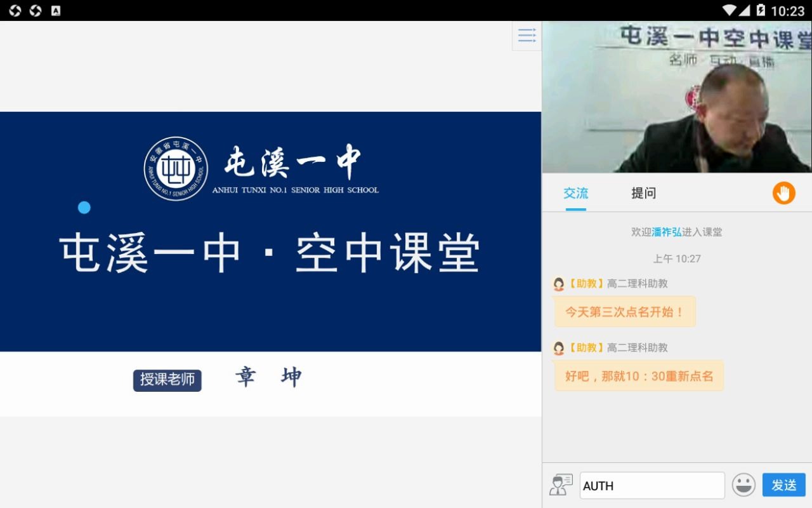This screenshot has height=508, width=812.
Task: Open the Wi-Fi status icon
Action: pos(730,10)
